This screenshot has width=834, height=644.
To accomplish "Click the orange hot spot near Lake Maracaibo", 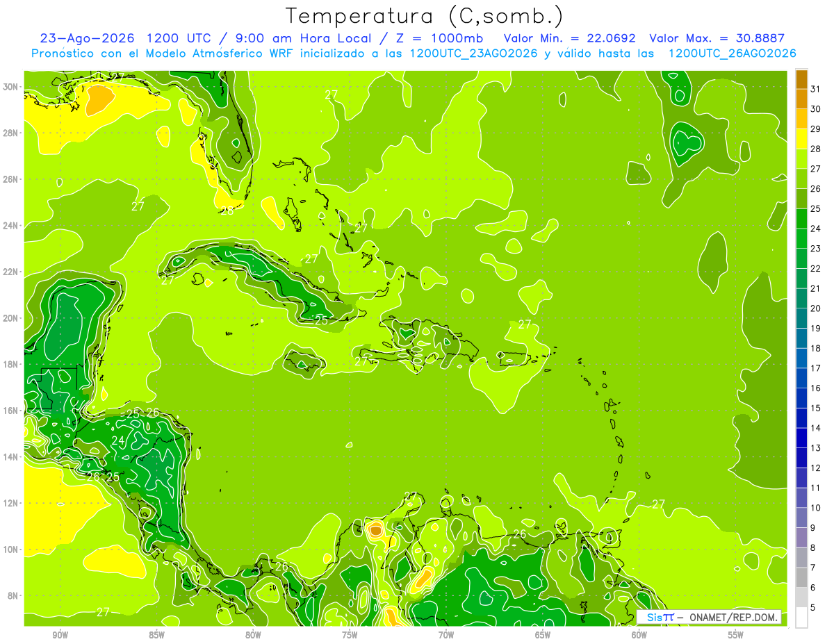I will 375,530.
